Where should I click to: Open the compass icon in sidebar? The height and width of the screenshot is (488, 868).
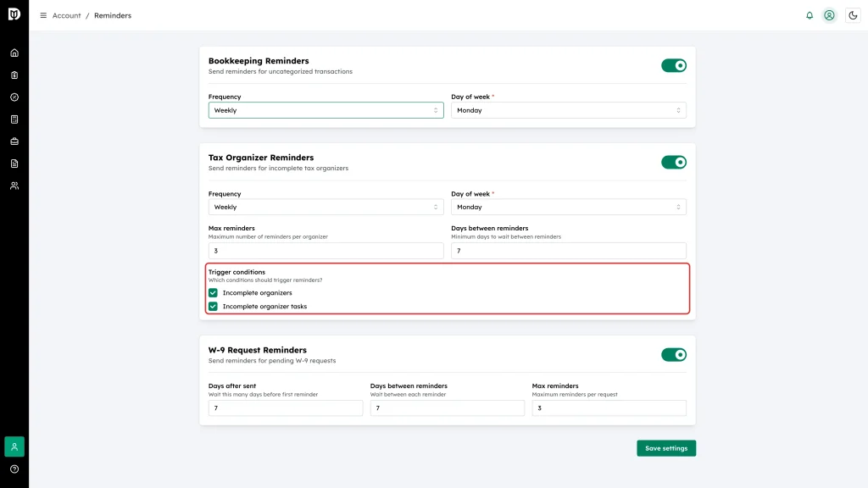coord(14,97)
